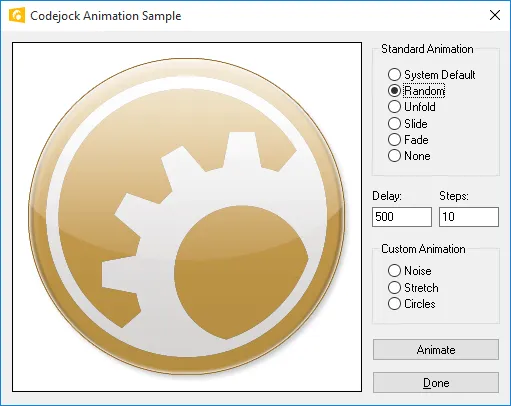Click the Done button
This screenshot has width=511, height=406.
(x=436, y=383)
